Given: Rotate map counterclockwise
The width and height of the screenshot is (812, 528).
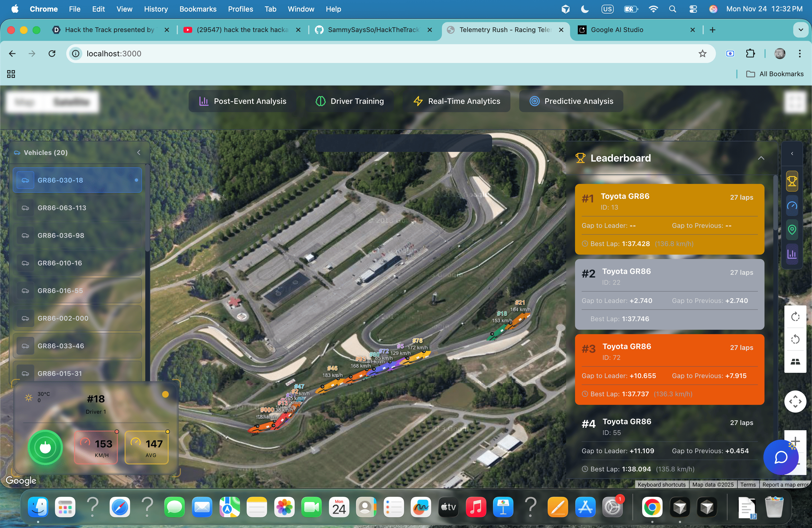Looking at the screenshot, I should click(795, 339).
